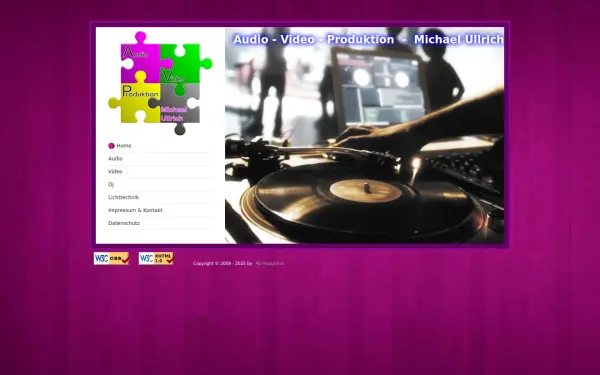The height and width of the screenshot is (375, 600).
Task: Open the Video page
Action: click(x=160, y=171)
